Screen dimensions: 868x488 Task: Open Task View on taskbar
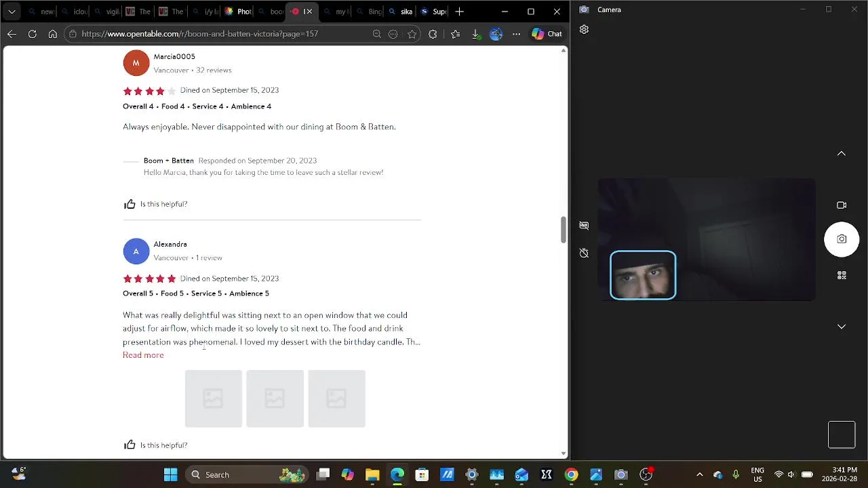[323, 474]
